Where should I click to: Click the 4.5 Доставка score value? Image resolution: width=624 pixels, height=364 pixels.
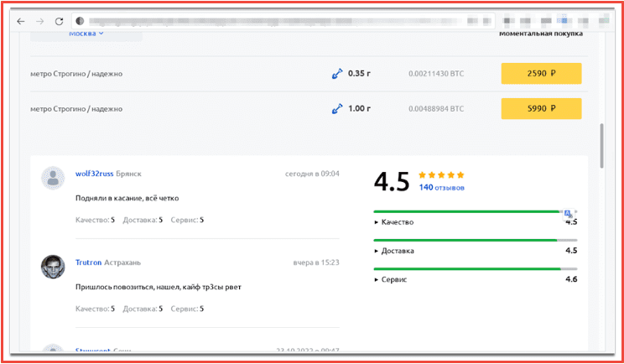[x=571, y=251]
